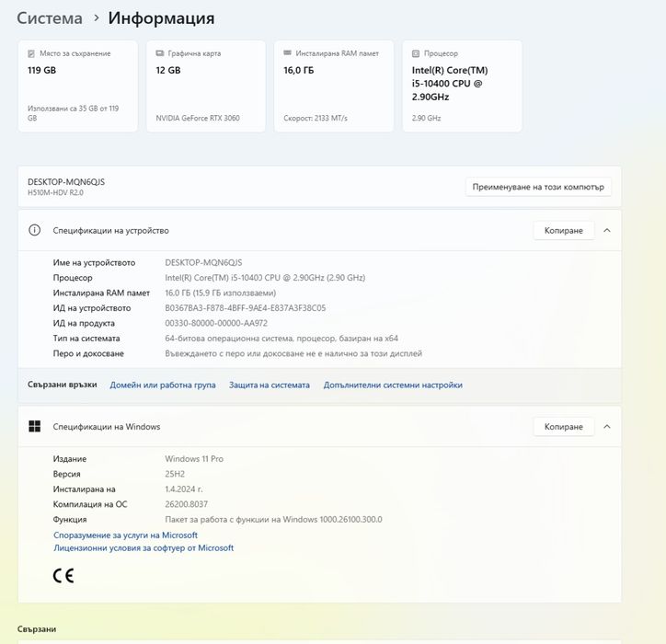The image size is (666, 644).
Task: Click the OS build value 26200.8037
Action: 187,504
